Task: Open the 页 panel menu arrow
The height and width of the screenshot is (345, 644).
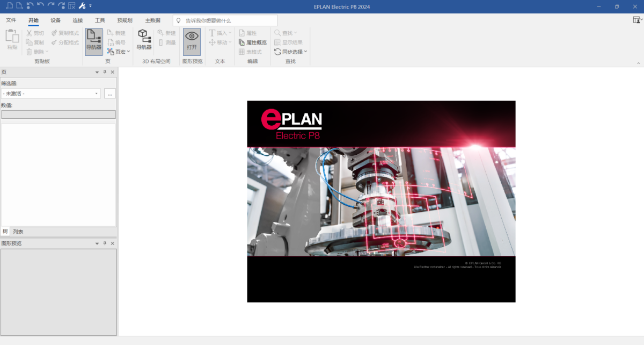Action: point(97,72)
